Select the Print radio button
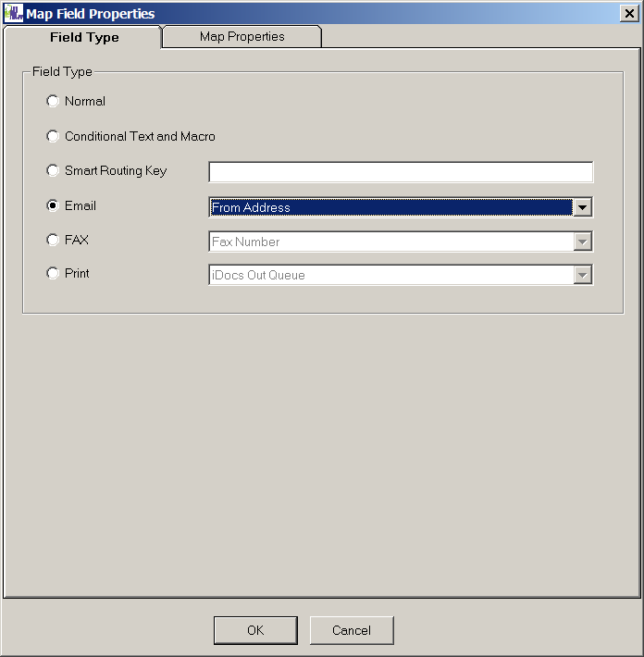644x657 pixels. [x=53, y=274]
